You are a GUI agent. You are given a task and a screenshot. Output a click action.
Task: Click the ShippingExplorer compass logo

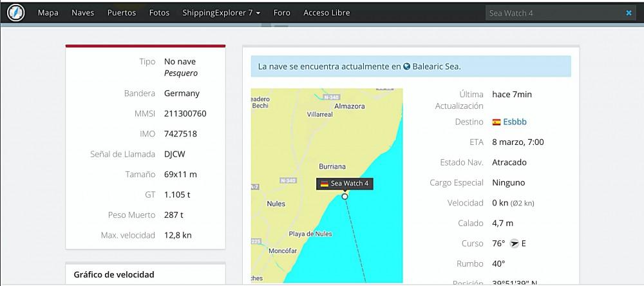15,12
